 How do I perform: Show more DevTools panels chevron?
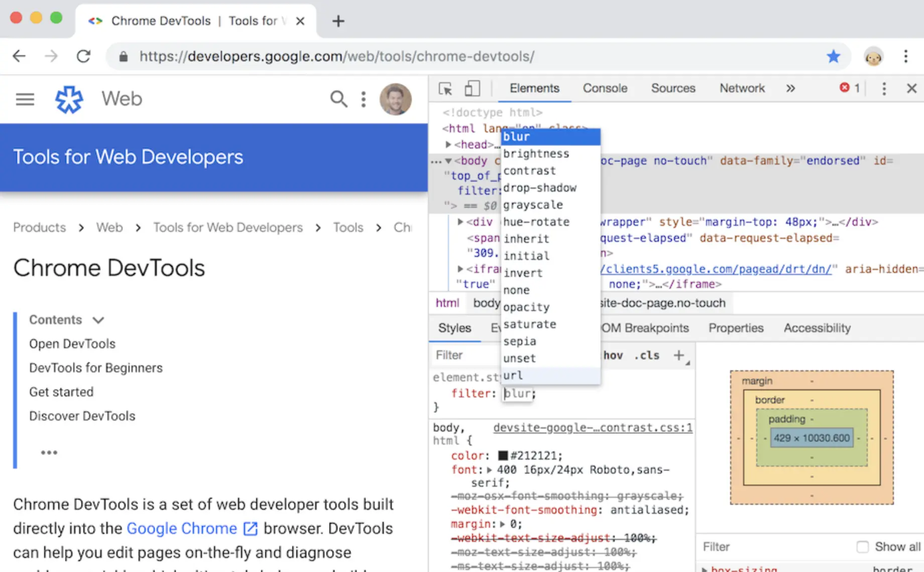pyautogui.click(x=790, y=88)
